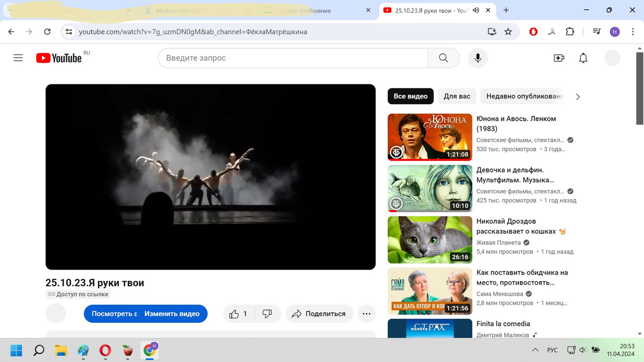This screenshot has width=644, height=362.
Task: Open the three-dot more actions menu
Action: (x=367, y=314)
